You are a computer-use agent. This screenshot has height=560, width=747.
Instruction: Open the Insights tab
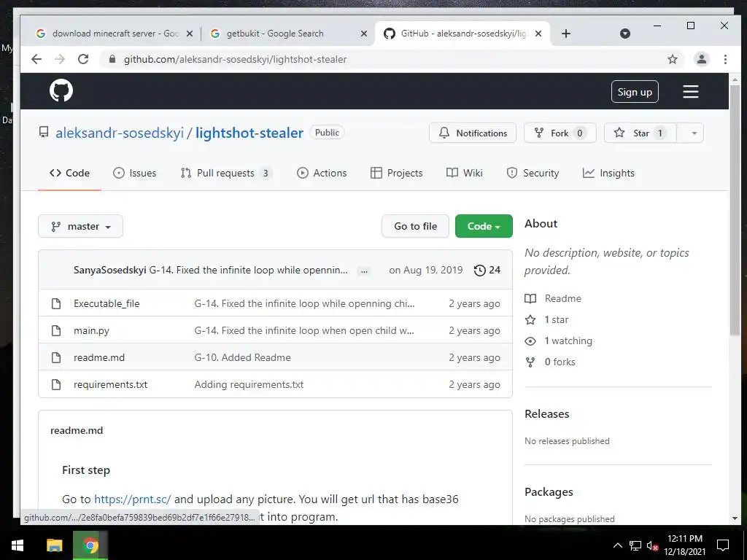[x=608, y=173]
